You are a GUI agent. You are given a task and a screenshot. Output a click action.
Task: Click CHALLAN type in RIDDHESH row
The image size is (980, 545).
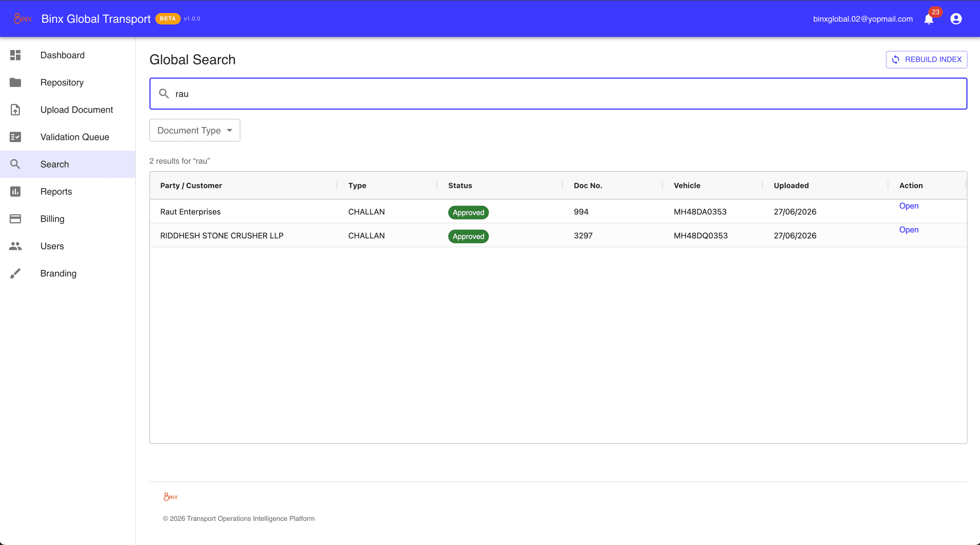(x=366, y=236)
